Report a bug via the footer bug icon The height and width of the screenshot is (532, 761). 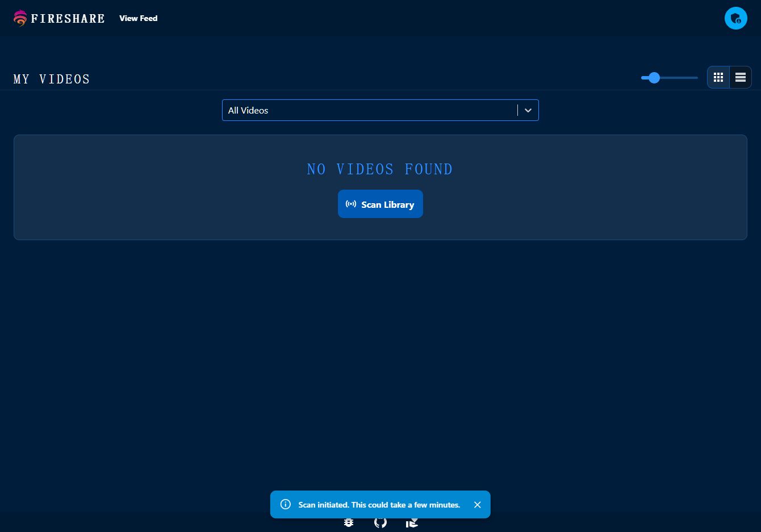349,522
